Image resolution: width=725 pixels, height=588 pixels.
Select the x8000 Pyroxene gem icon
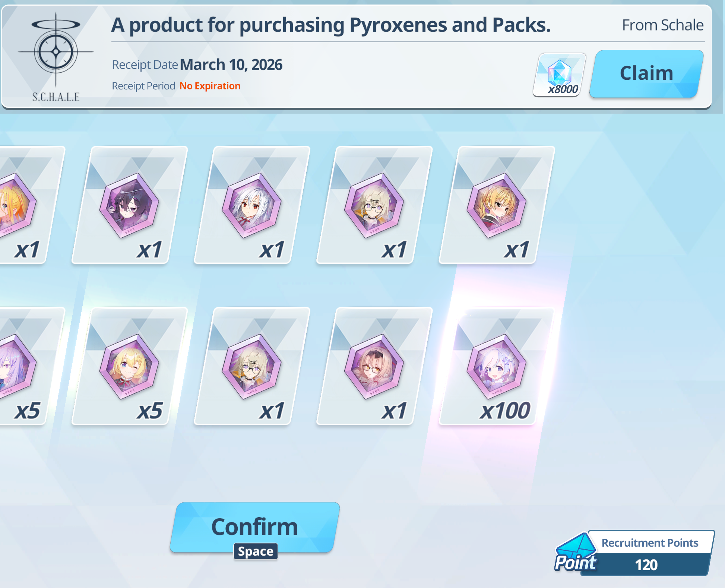559,75
